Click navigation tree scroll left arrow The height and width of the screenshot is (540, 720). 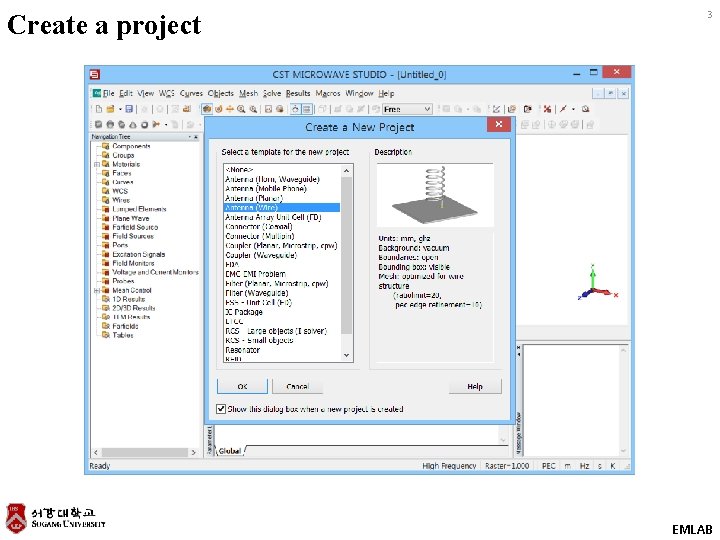tap(96, 452)
